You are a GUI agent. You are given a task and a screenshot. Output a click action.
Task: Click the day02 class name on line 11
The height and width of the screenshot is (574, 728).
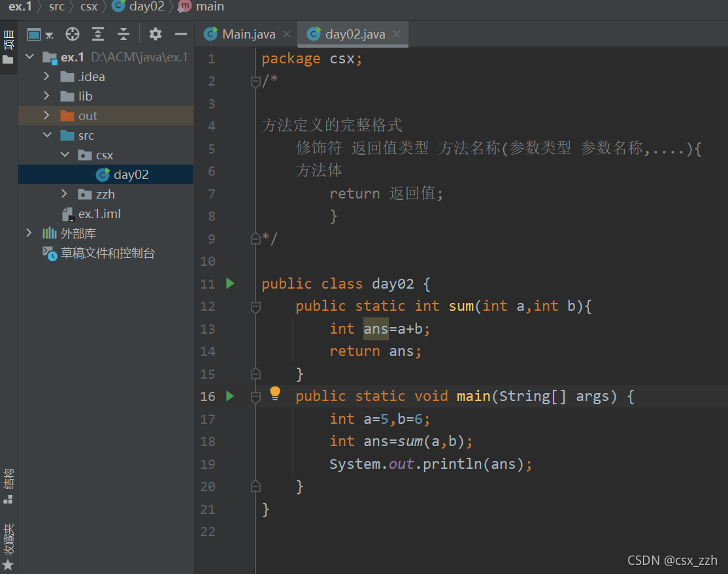(x=392, y=283)
